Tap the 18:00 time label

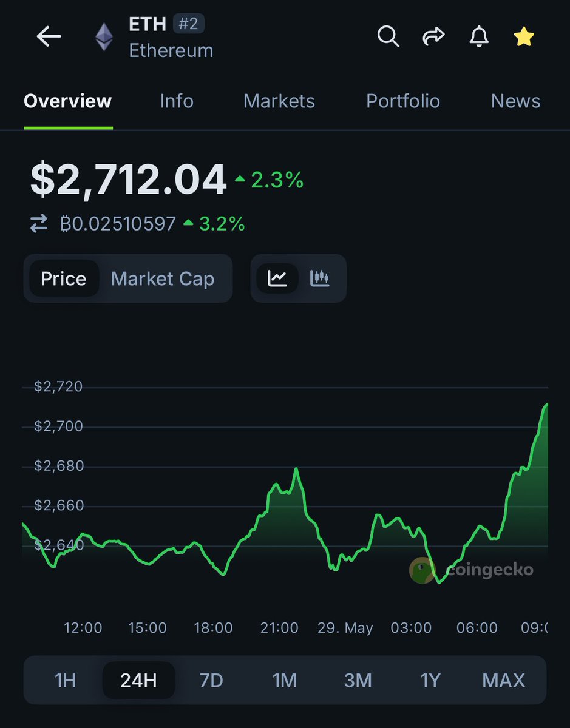tap(213, 628)
